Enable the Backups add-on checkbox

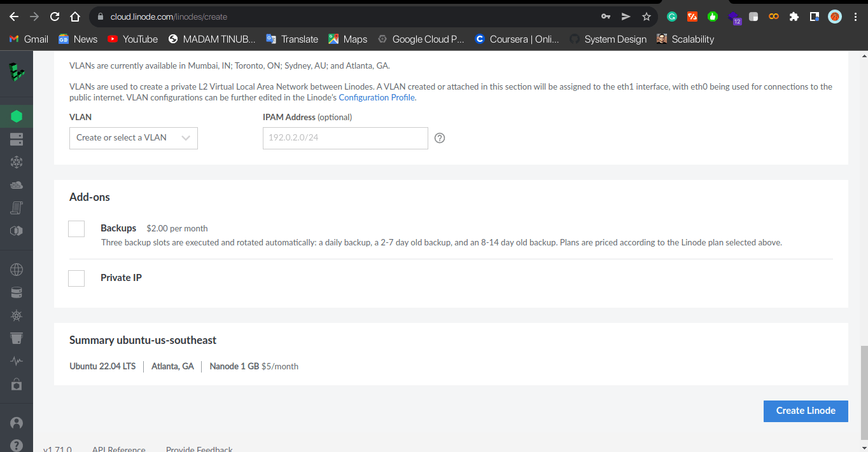point(76,228)
